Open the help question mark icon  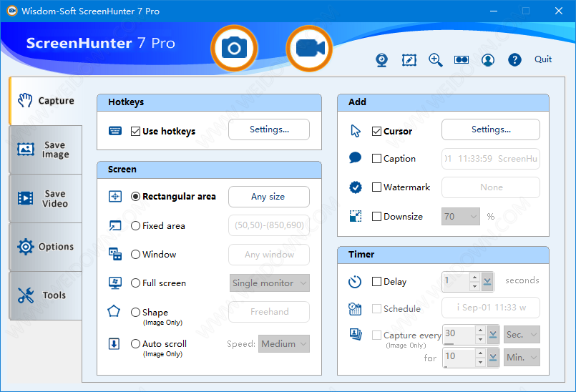[514, 59]
